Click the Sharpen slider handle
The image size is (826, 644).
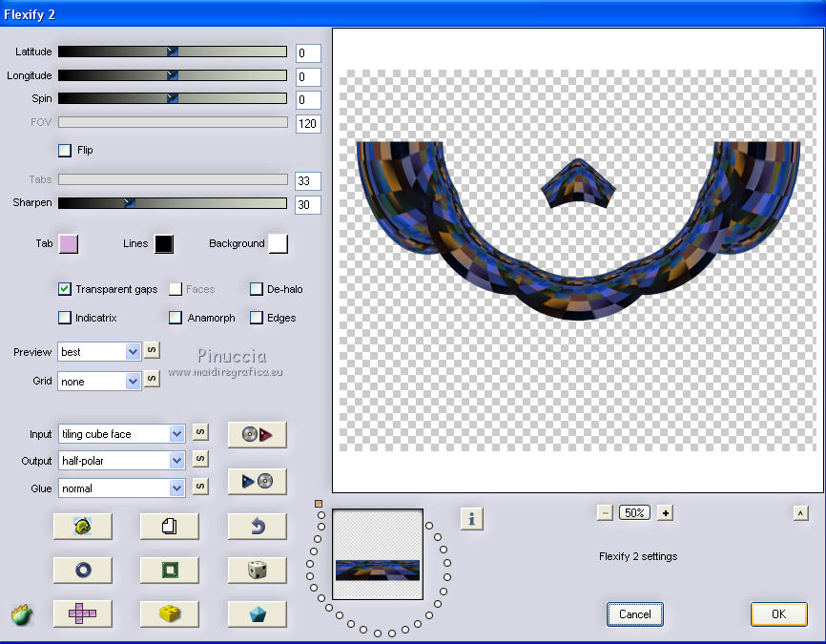click(130, 203)
